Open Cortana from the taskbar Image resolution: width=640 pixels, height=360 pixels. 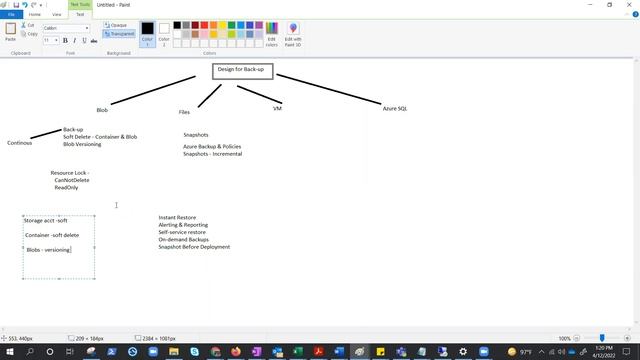[x=50, y=351]
